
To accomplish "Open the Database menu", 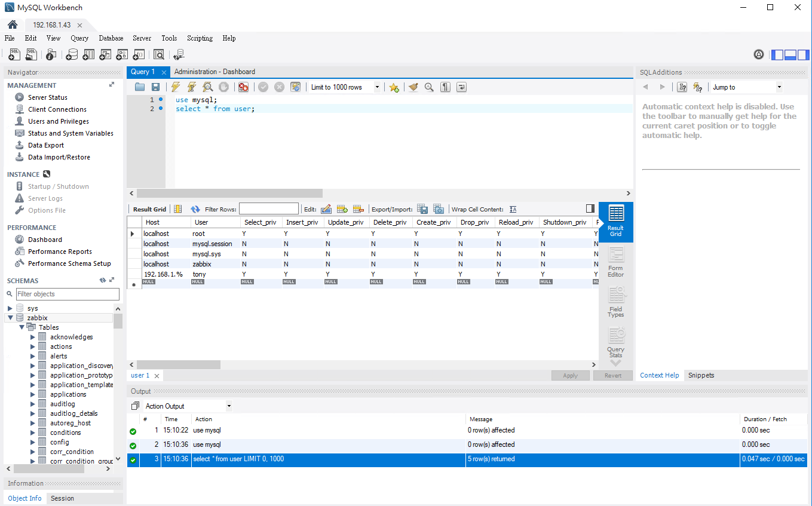I will [111, 38].
